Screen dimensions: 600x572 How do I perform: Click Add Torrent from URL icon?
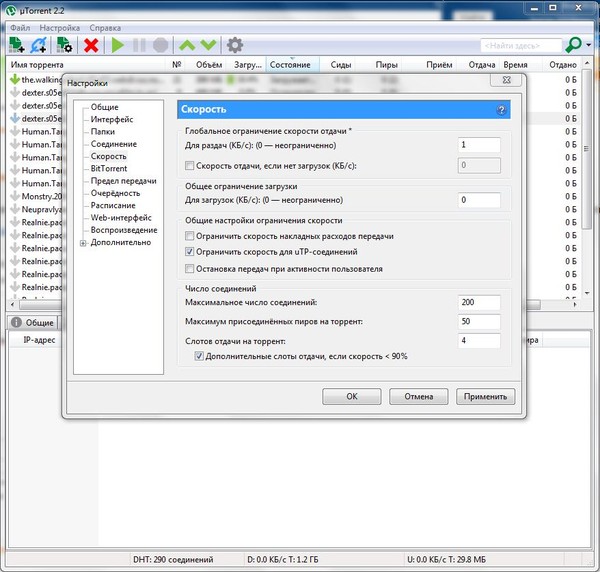click(x=39, y=45)
